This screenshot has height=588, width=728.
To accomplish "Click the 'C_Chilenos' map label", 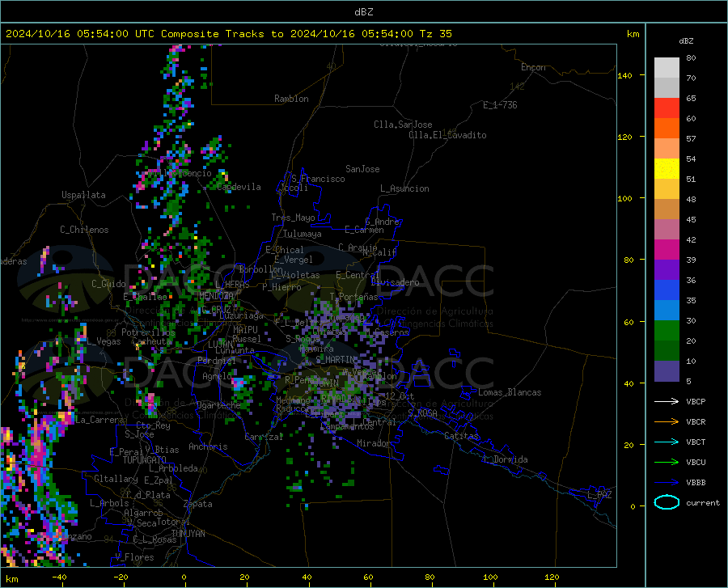I will pyautogui.click(x=84, y=230).
